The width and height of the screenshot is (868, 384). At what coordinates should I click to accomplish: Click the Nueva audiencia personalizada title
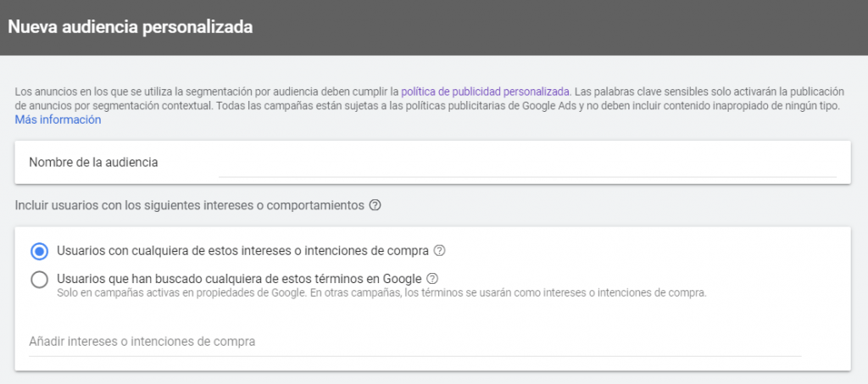(x=130, y=27)
